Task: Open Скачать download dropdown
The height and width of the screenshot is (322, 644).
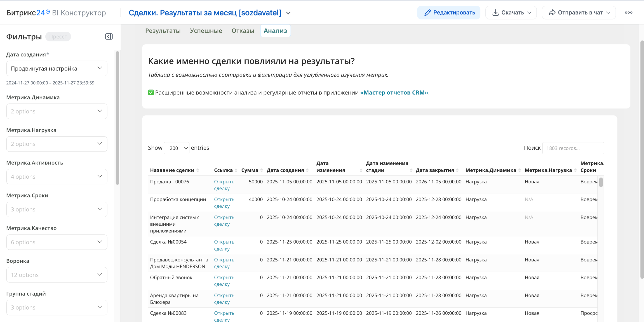Action: pyautogui.click(x=511, y=12)
